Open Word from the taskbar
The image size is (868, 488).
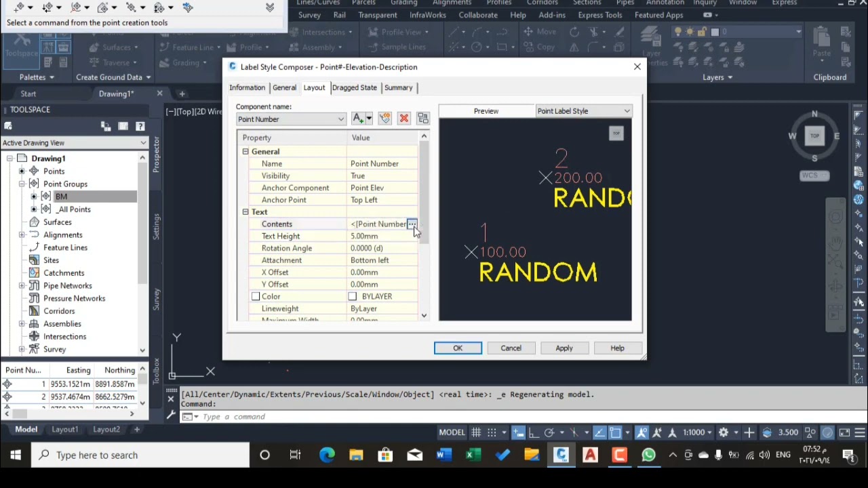pyautogui.click(x=443, y=455)
